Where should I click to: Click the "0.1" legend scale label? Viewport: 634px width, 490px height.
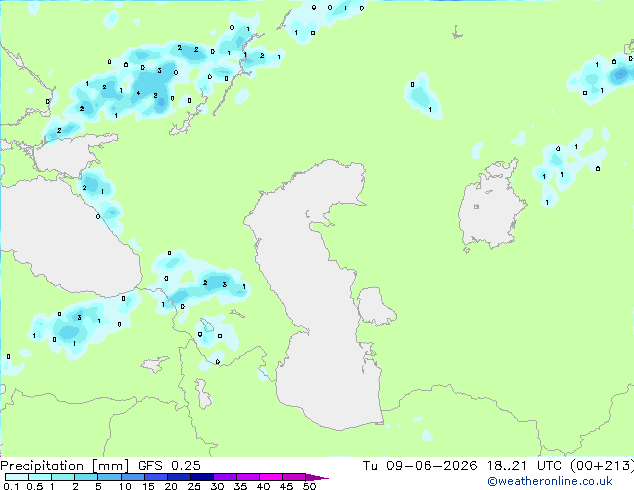(x=11, y=486)
